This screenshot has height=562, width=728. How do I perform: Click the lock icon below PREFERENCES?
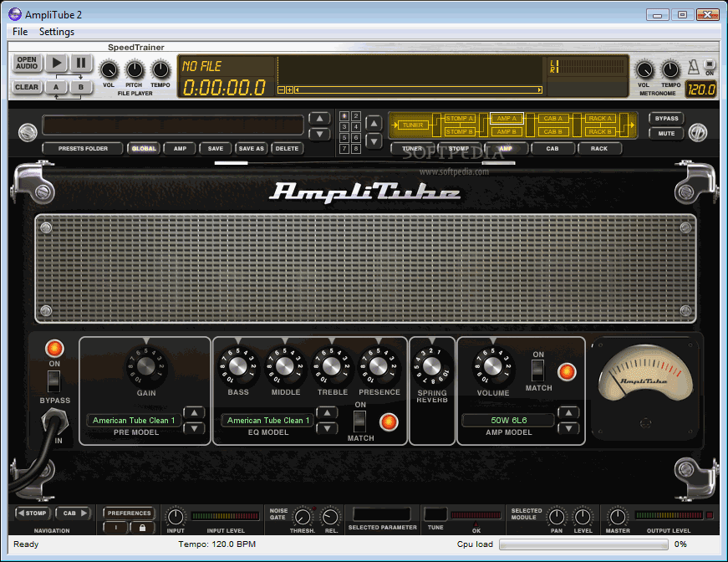click(142, 528)
